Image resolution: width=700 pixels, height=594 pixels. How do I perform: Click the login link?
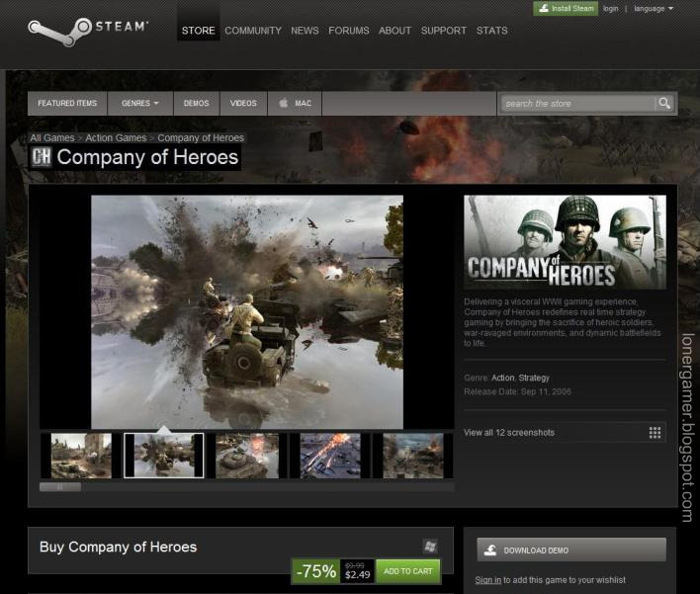(x=610, y=9)
